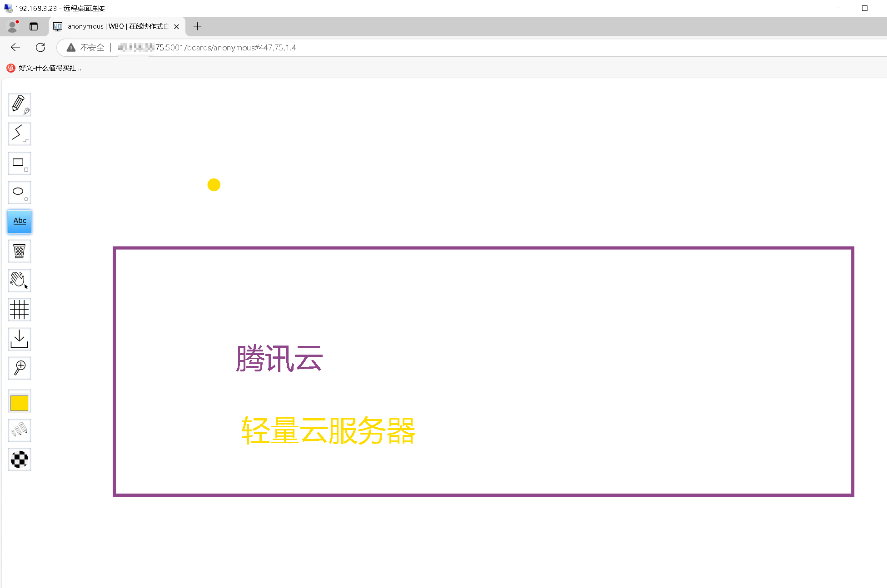This screenshot has height=588, width=887.
Task: Activate the Abc text tool
Action: tap(19, 222)
